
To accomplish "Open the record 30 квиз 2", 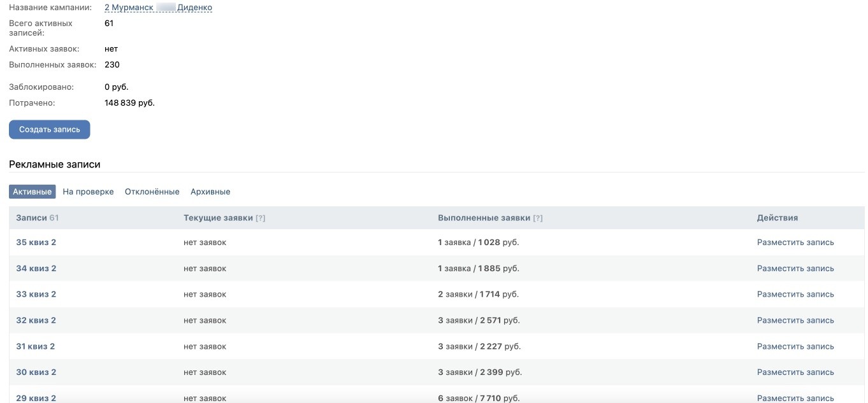I will tap(36, 372).
